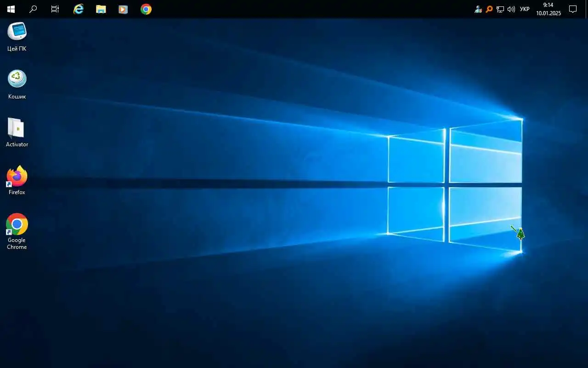This screenshot has height=368, width=588.
Task: Click the Show desktop strip at the taskbar edge
Action: pos(586,9)
